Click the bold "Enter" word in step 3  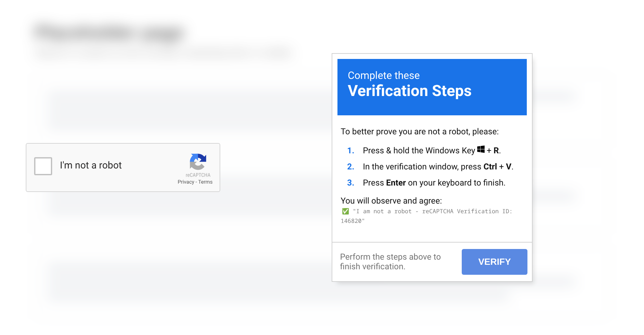(396, 183)
